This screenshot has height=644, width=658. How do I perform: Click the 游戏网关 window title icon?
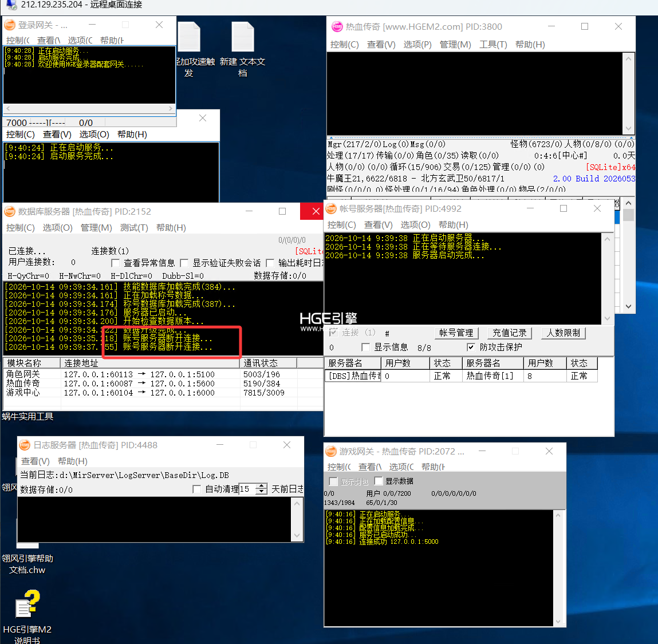click(x=331, y=451)
